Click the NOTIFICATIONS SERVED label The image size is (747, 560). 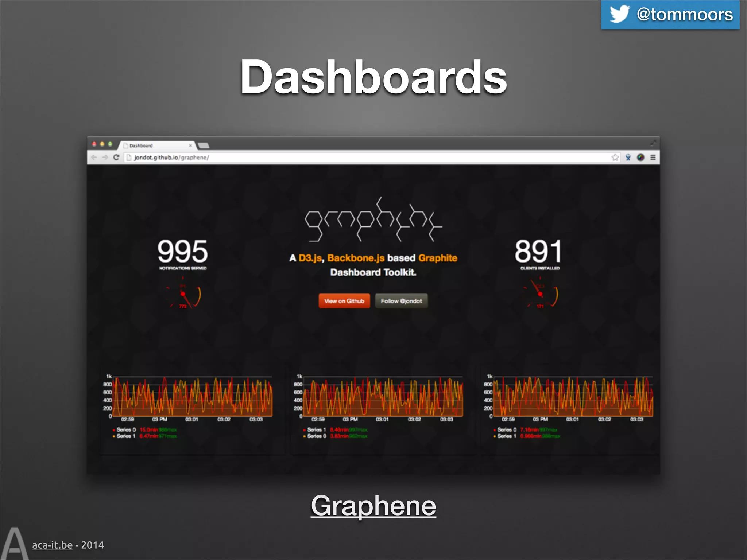[183, 268]
